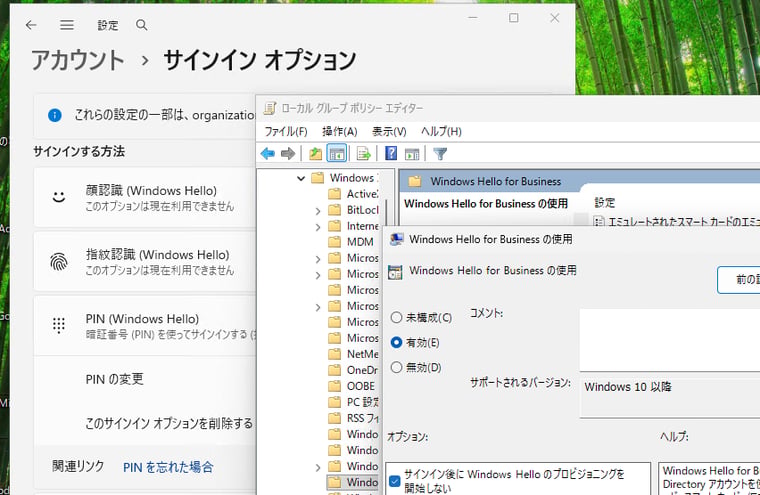The height and width of the screenshot is (495, 760).
Task: Open the ヘルプ(H) menu
Action: point(441,131)
